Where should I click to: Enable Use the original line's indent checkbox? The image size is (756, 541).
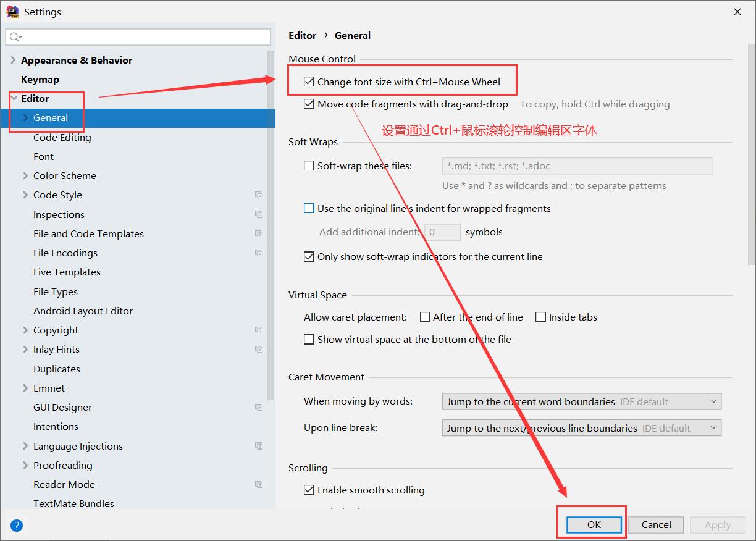point(309,208)
